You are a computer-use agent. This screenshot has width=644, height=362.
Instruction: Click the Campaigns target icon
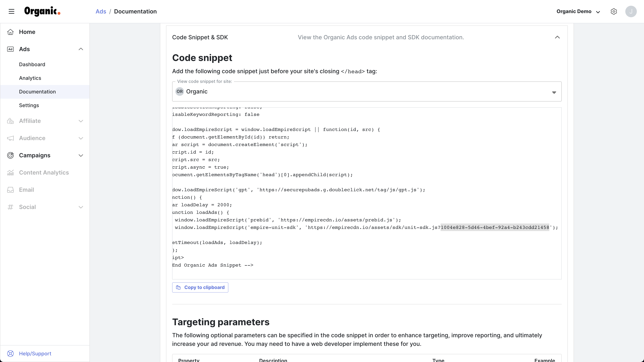pos(10,155)
